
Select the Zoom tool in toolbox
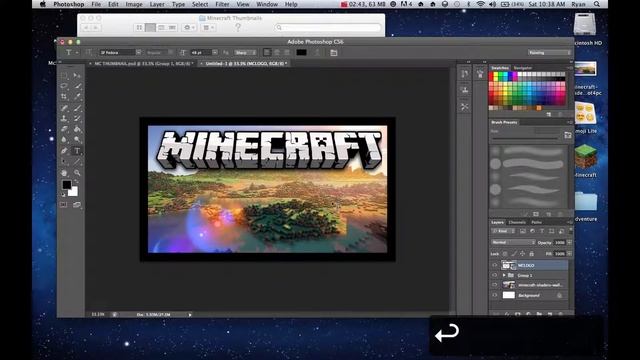[77, 173]
